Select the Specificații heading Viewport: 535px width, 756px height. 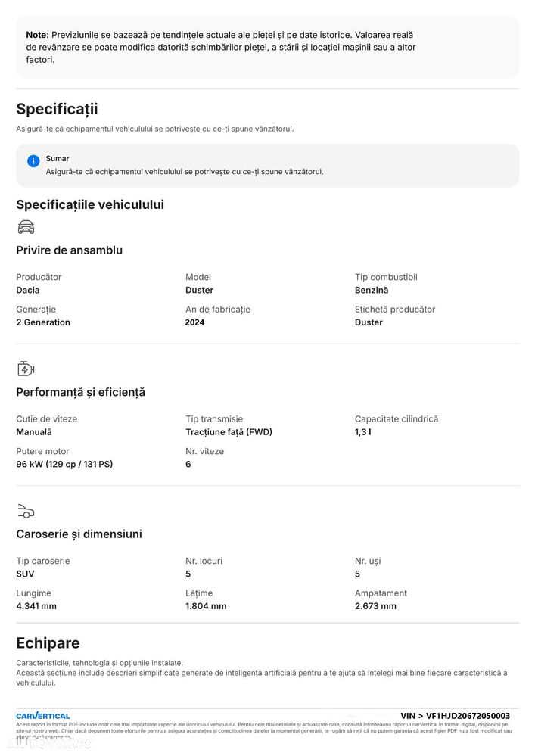[57, 109]
